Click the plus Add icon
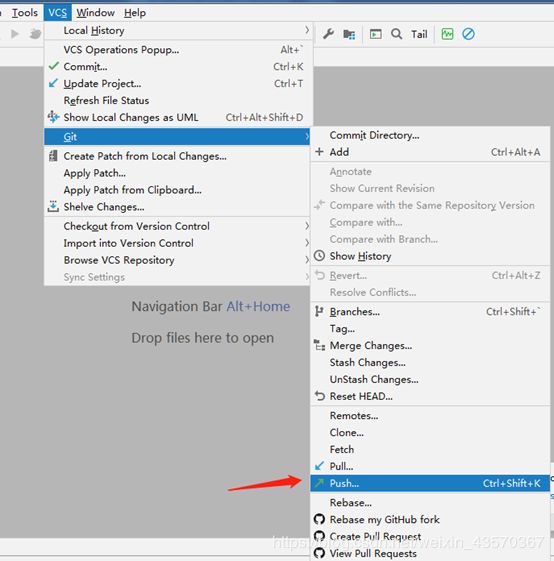The height and width of the screenshot is (561, 554). pyautogui.click(x=319, y=151)
